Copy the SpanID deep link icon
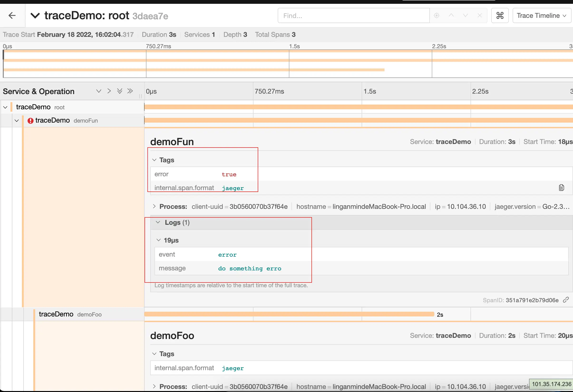573x392 pixels. click(x=566, y=300)
